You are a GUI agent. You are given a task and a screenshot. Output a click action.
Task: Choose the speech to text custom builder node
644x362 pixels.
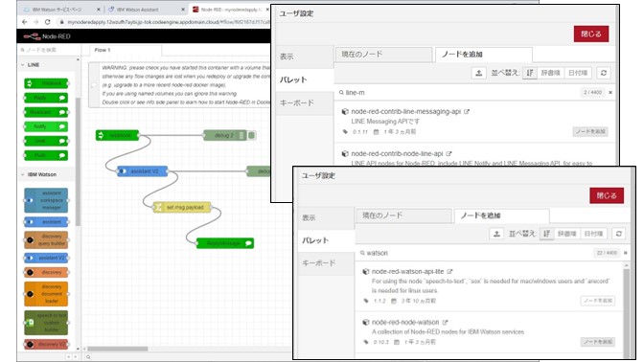46,323
